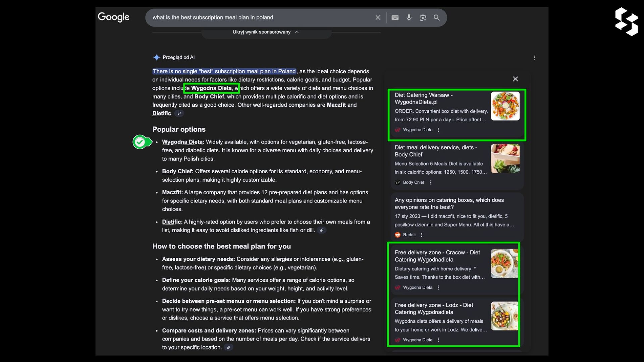Click the Maczfit underlined term
This screenshot has height=362, width=644.
[x=172, y=192]
